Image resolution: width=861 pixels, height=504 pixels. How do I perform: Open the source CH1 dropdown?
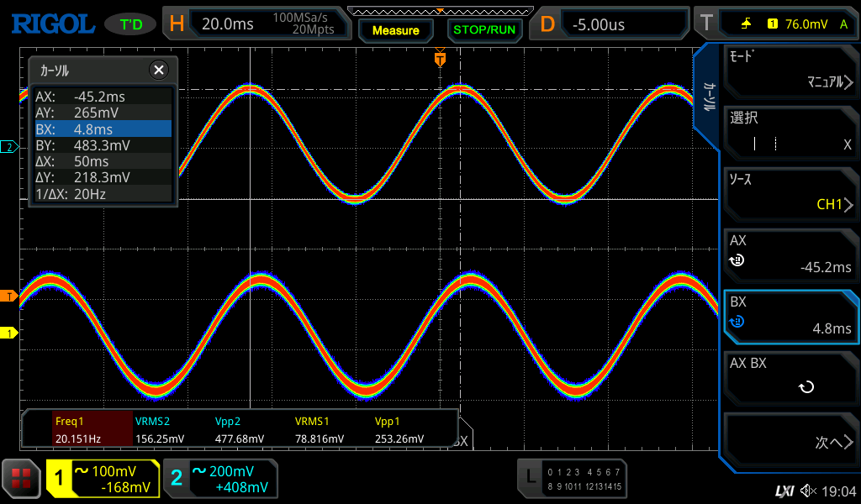pyautogui.click(x=790, y=193)
